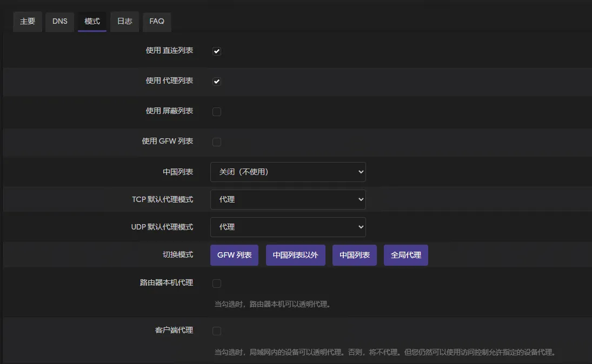Viewport: 592px width, 364px height.
Task: Check the 客户端代理 checkbox
Action: point(217,331)
